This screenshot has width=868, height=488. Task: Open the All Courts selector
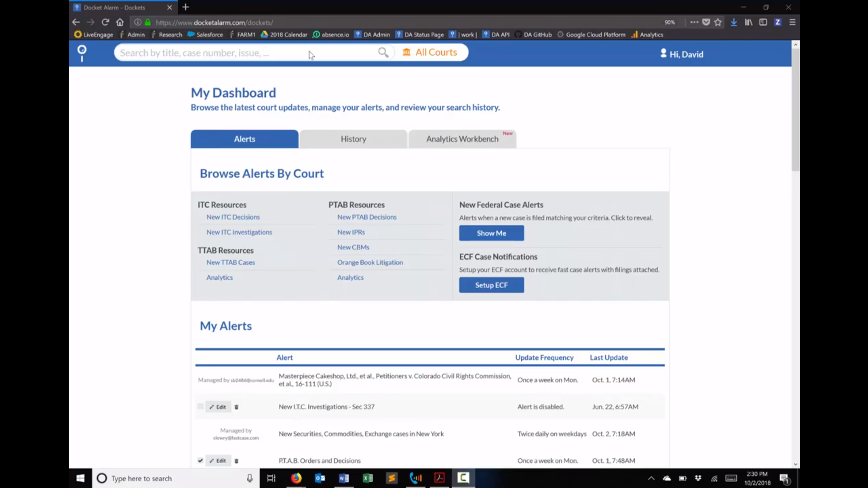(x=430, y=52)
